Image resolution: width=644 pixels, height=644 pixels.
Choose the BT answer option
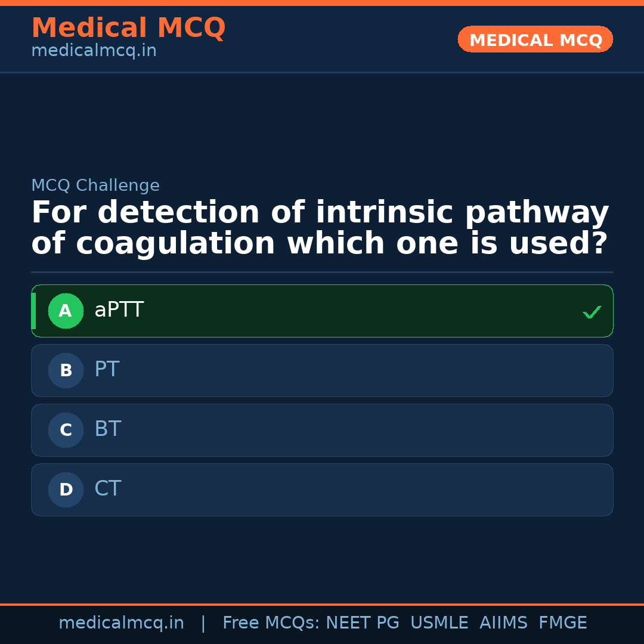(x=322, y=430)
